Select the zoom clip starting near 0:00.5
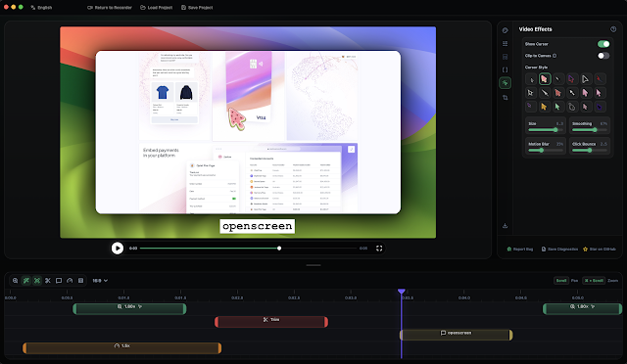This screenshot has width=627, height=364. (x=129, y=308)
